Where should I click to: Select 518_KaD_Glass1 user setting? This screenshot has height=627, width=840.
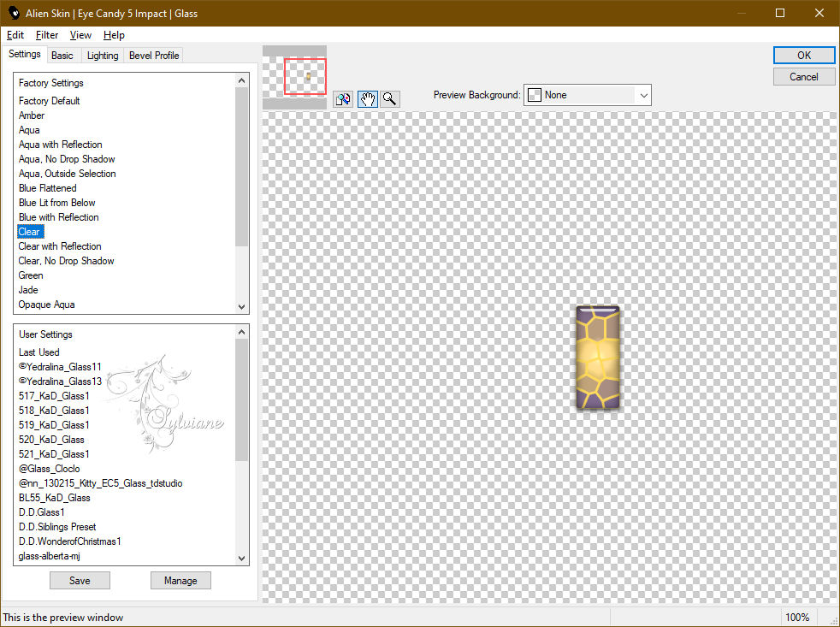point(54,410)
